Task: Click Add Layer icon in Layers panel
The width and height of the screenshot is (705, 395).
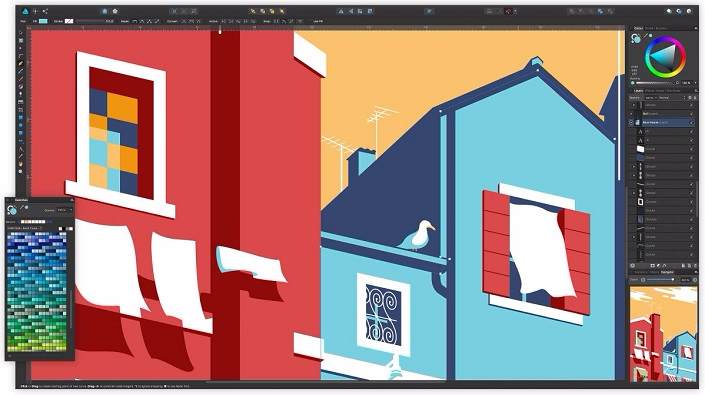Action: point(683,266)
